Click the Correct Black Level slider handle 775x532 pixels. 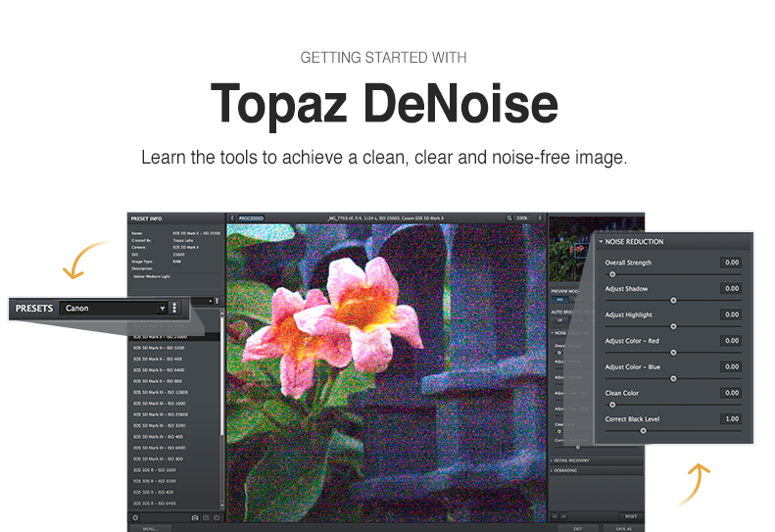(x=643, y=431)
